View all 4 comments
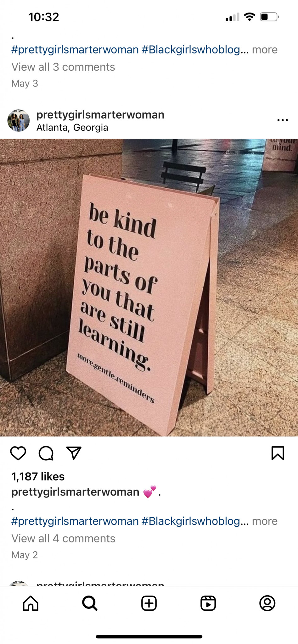 coord(63,538)
